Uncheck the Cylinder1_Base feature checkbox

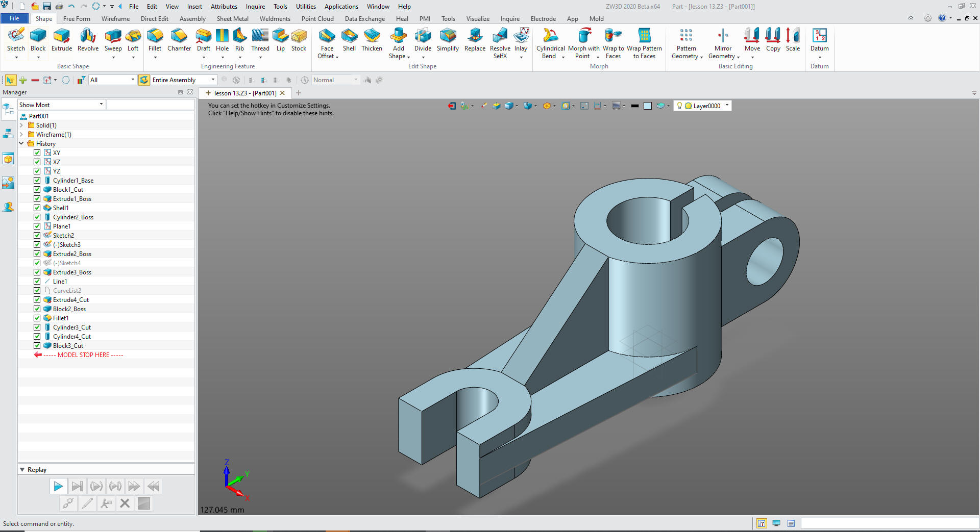click(x=37, y=180)
